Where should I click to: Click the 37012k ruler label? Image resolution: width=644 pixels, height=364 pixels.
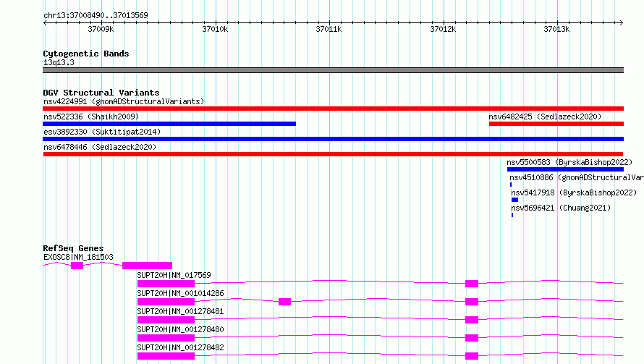coord(443,29)
